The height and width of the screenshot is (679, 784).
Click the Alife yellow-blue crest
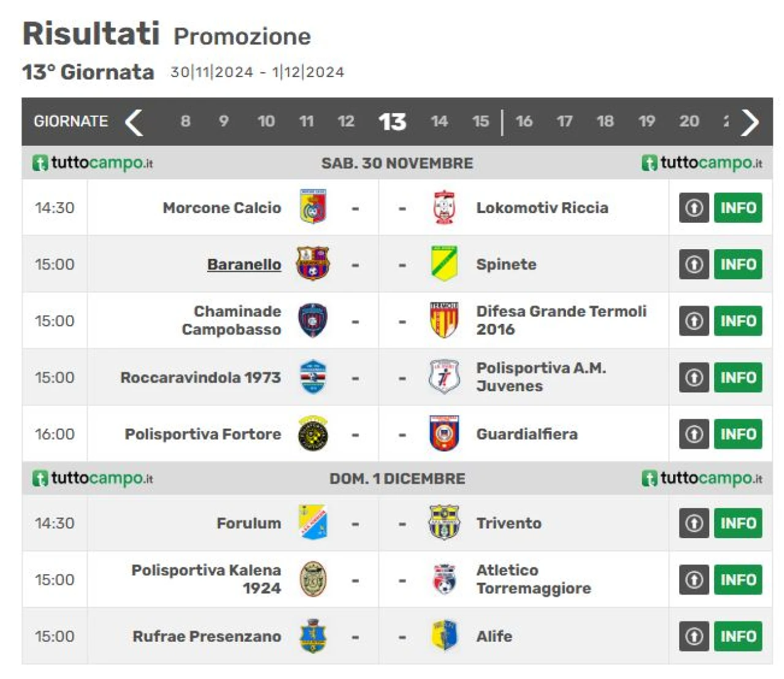pyautogui.click(x=444, y=636)
